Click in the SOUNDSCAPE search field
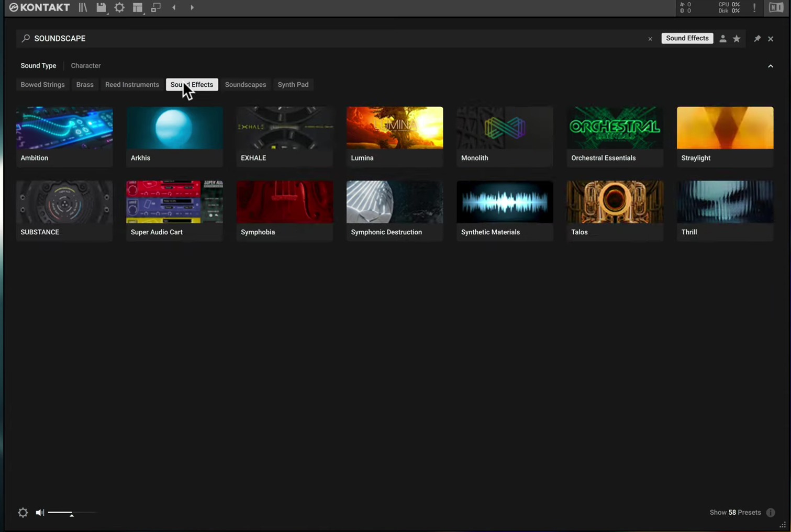The width and height of the screenshot is (791, 532). [x=335, y=38]
